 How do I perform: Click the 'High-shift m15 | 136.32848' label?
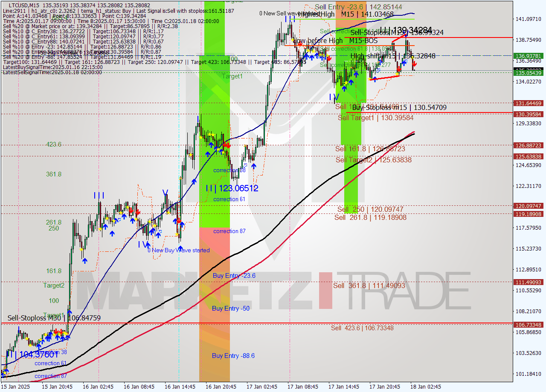tap(393, 56)
